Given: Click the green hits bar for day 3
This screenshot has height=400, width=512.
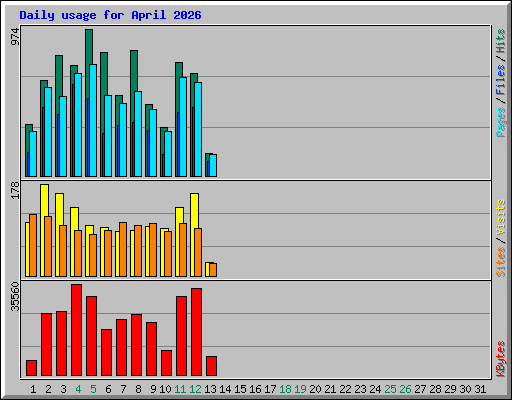Looking at the screenshot, I should 59,76.
